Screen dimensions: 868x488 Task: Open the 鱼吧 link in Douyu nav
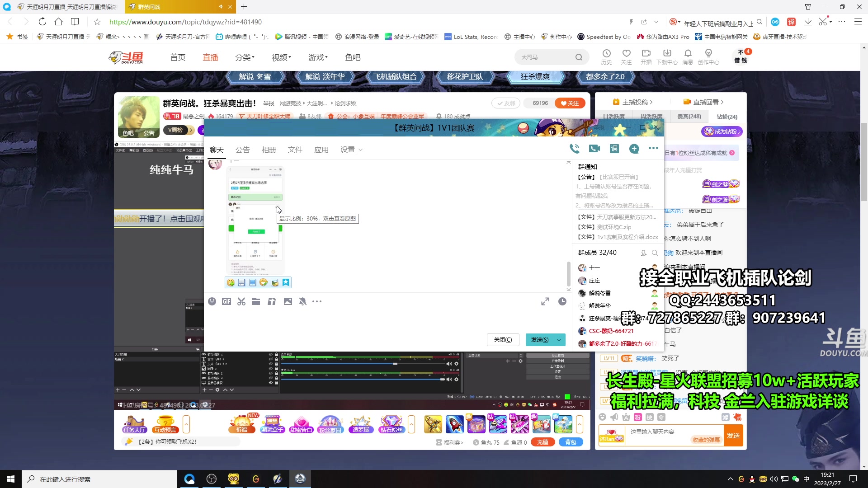(x=353, y=57)
